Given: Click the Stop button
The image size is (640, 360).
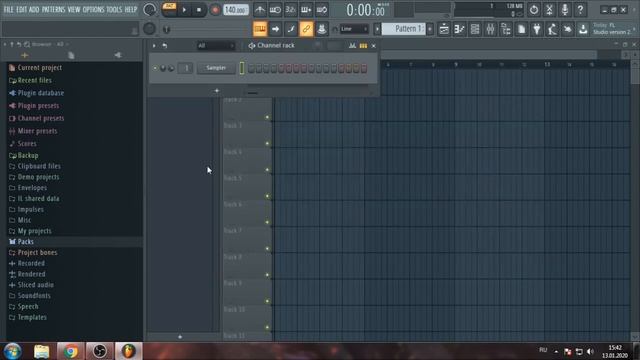Looking at the screenshot, I should [199, 10].
